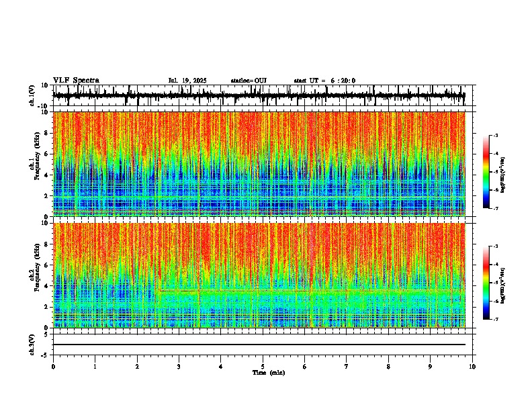Click inside the ch.1 spectrogram plot
Viewport: 532px width, 411px height.
(x=259, y=164)
